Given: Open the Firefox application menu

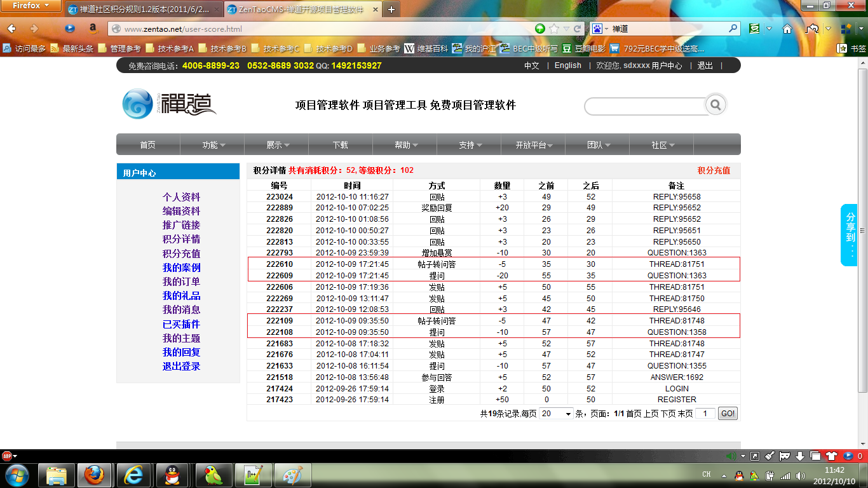Looking at the screenshot, I should pos(32,6).
